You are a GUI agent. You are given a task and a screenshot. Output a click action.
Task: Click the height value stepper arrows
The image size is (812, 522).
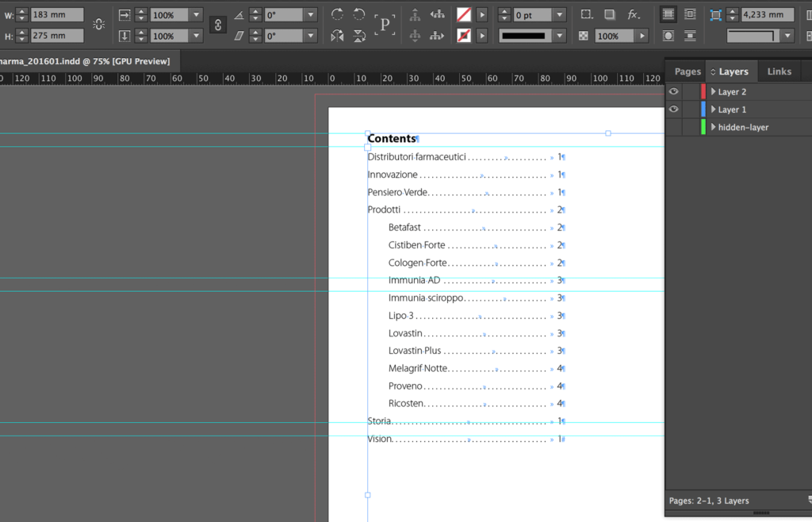(21, 36)
